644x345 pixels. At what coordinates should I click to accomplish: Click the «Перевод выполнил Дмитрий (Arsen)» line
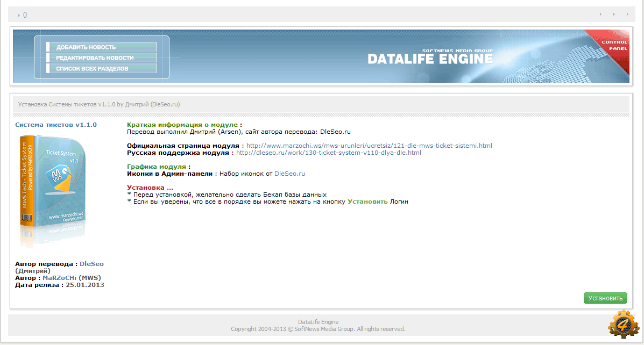click(x=239, y=132)
